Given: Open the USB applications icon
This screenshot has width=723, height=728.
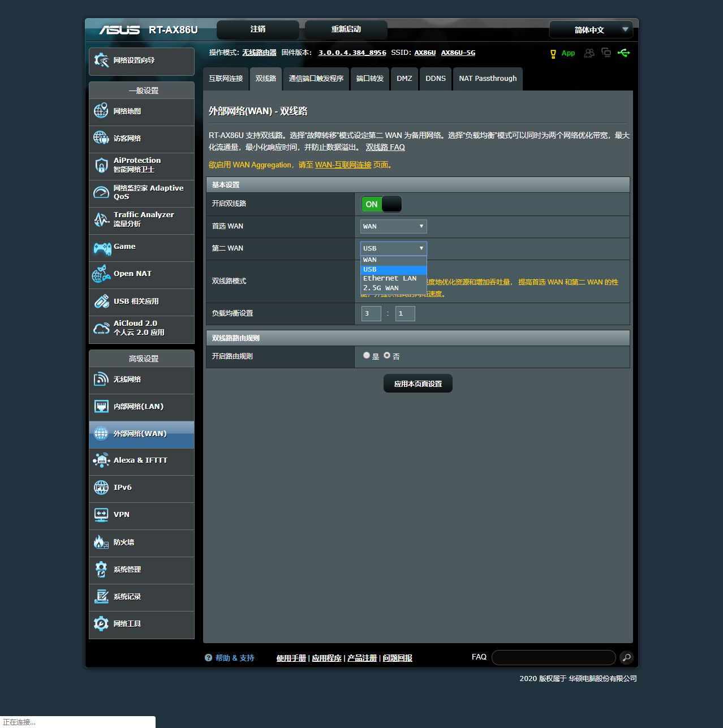Looking at the screenshot, I should pos(101,301).
